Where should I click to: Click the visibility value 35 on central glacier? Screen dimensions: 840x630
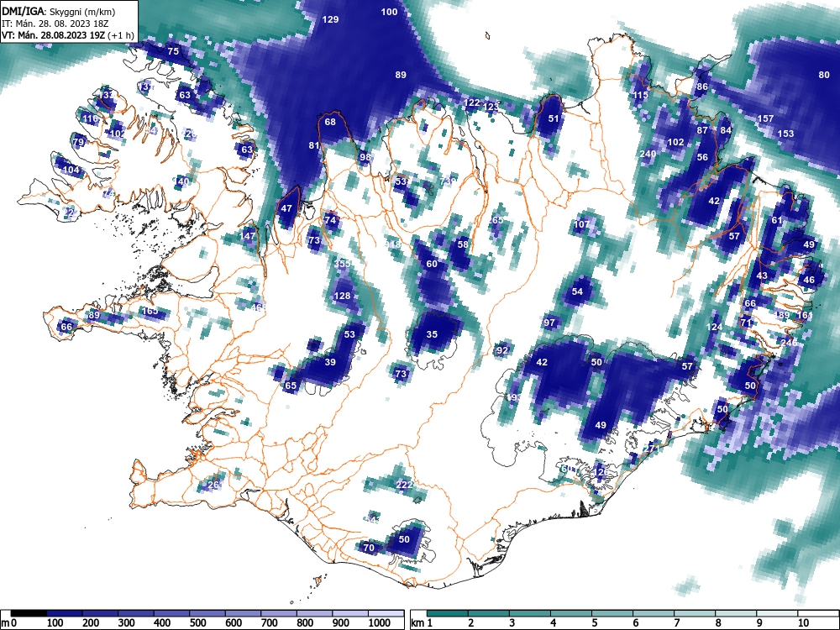click(x=432, y=334)
